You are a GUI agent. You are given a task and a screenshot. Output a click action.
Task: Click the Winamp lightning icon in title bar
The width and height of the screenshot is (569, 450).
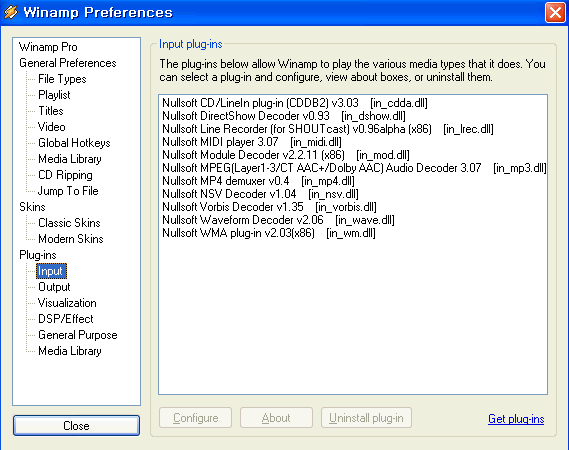coord(11,12)
